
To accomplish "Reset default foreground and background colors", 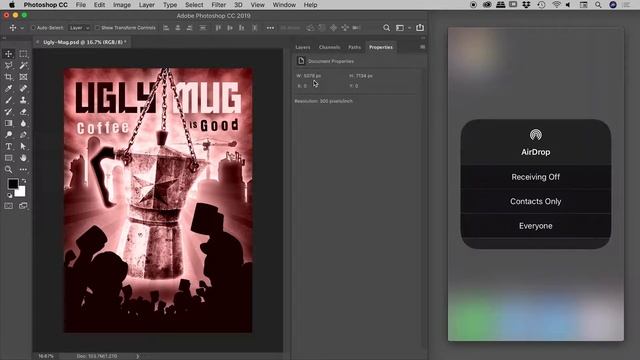I will point(9,195).
